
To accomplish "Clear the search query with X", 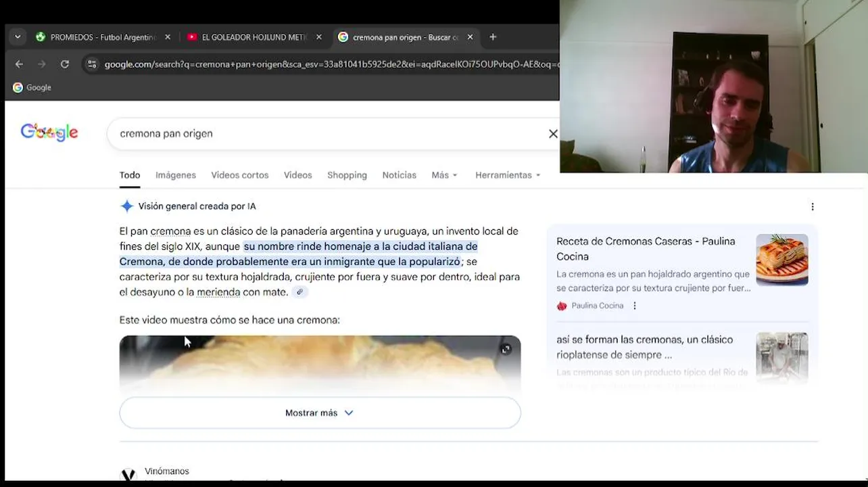I will pos(553,134).
